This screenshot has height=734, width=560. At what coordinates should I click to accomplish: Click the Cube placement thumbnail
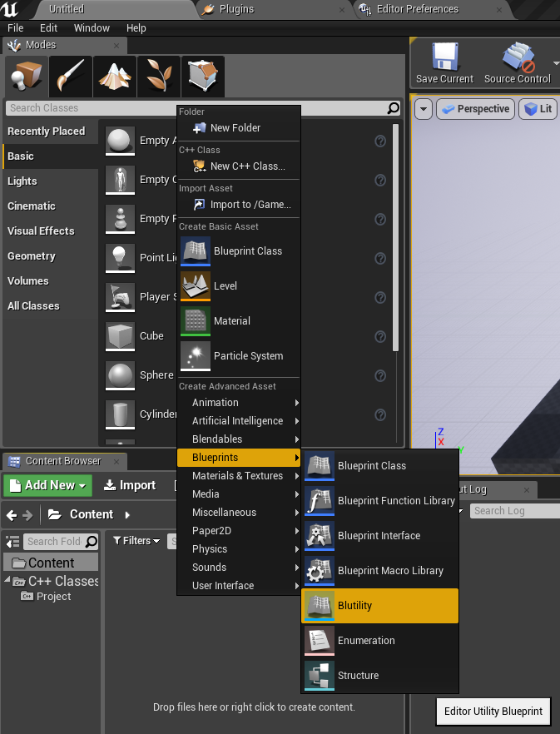121,336
